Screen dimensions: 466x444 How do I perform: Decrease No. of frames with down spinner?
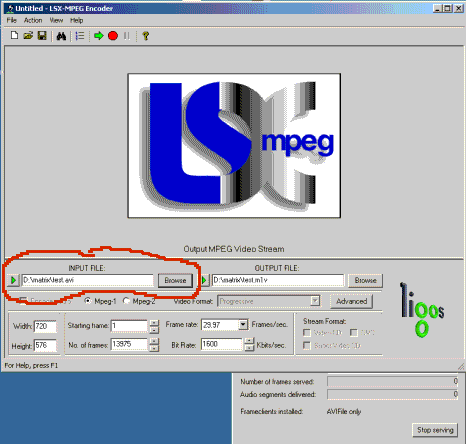point(154,348)
